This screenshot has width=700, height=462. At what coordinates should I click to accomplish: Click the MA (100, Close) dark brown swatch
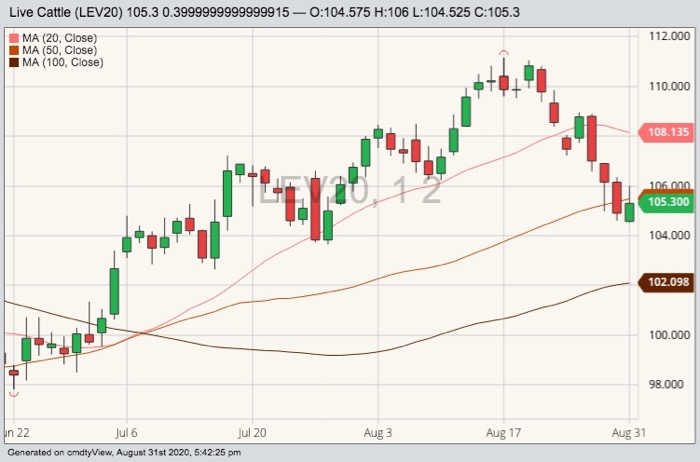[x=14, y=62]
